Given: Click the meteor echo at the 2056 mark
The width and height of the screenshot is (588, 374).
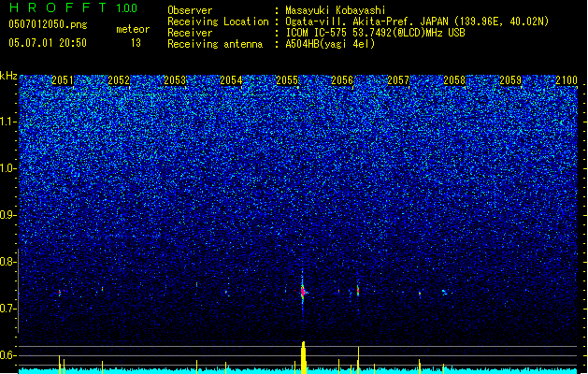Looking at the screenshot, I should (358, 291).
